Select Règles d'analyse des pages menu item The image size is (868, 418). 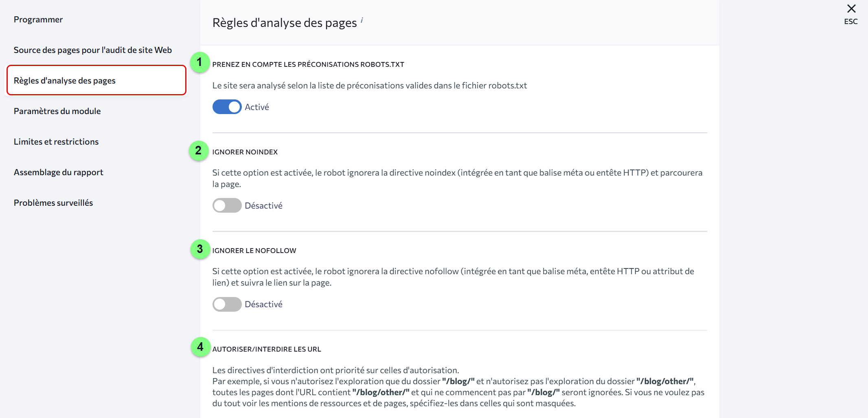[x=96, y=80]
